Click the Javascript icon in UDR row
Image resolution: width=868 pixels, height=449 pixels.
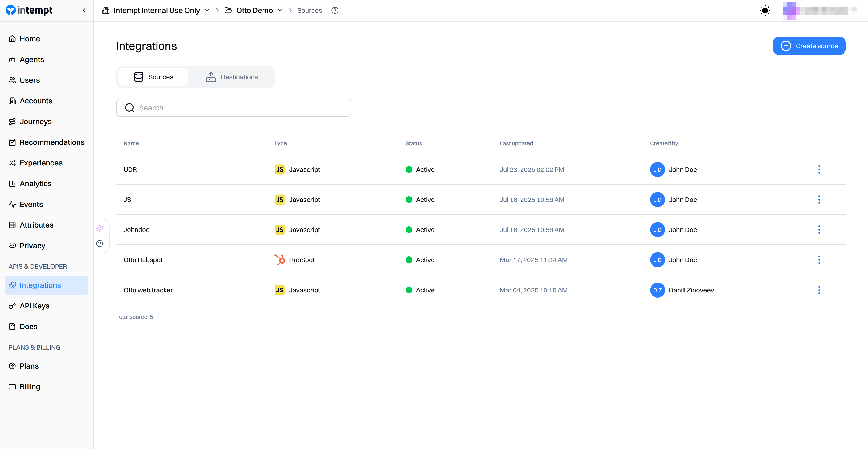(x=279, y=169)
